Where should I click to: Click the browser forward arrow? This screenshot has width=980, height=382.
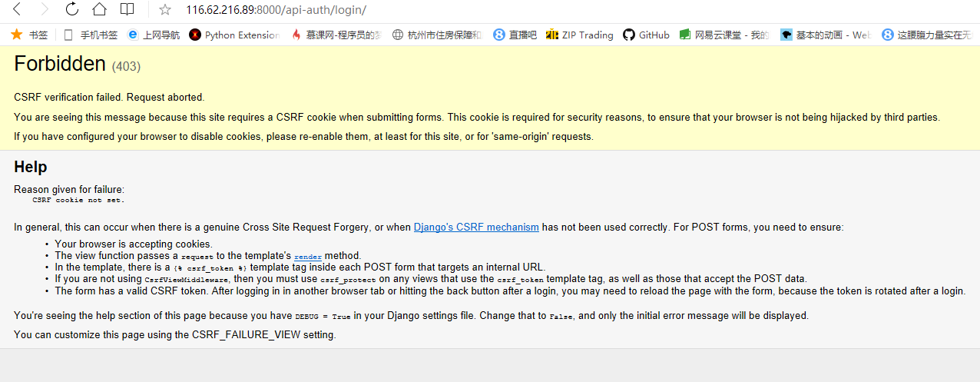tap(45, 10)
